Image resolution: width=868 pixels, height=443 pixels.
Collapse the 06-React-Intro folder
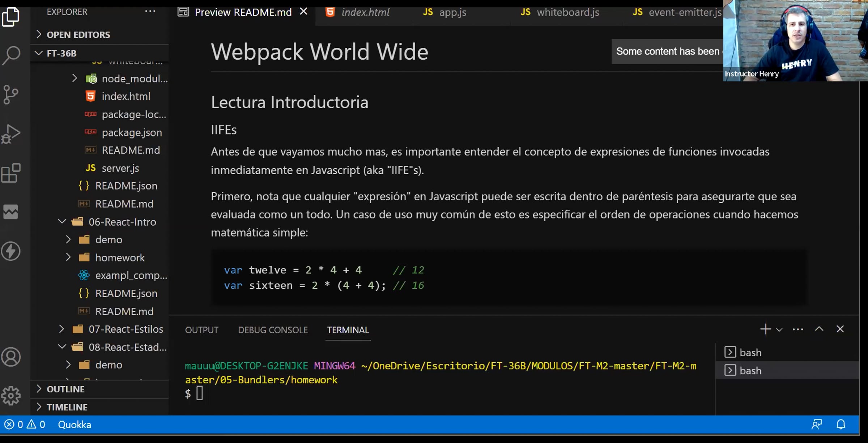(x=122, y=222)
